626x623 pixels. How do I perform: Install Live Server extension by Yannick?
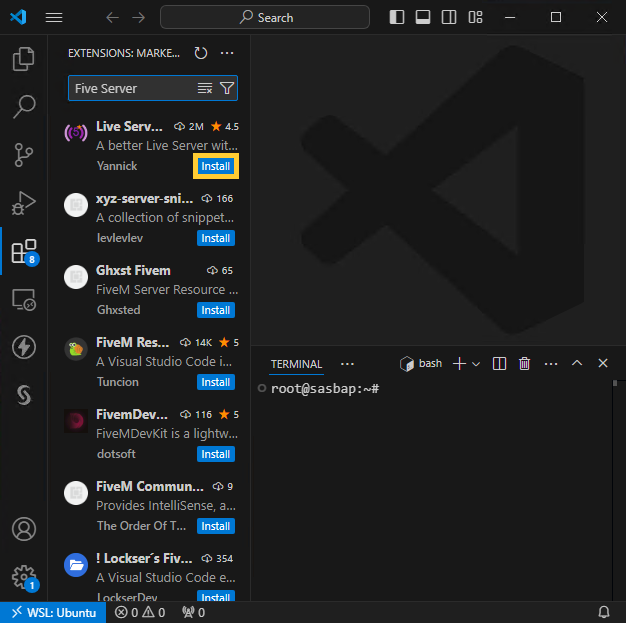click(216, 166)
